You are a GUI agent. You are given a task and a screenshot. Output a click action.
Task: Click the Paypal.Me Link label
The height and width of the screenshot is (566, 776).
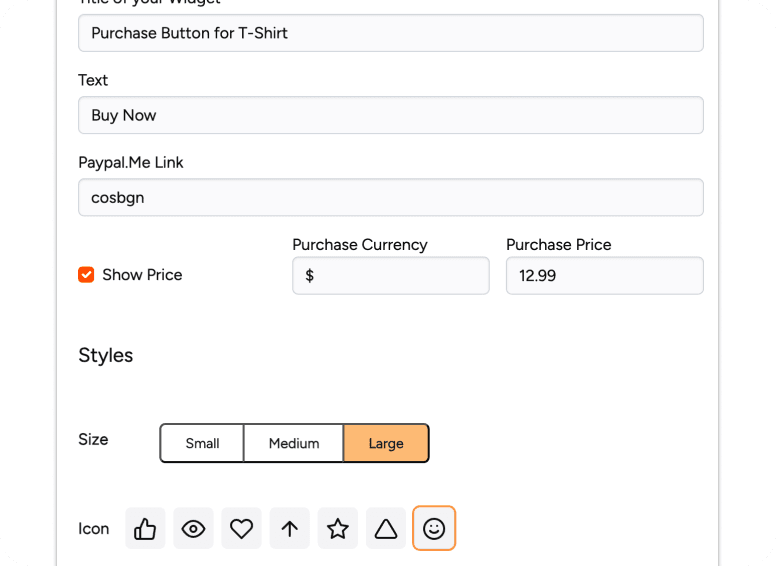pos(131,162)
